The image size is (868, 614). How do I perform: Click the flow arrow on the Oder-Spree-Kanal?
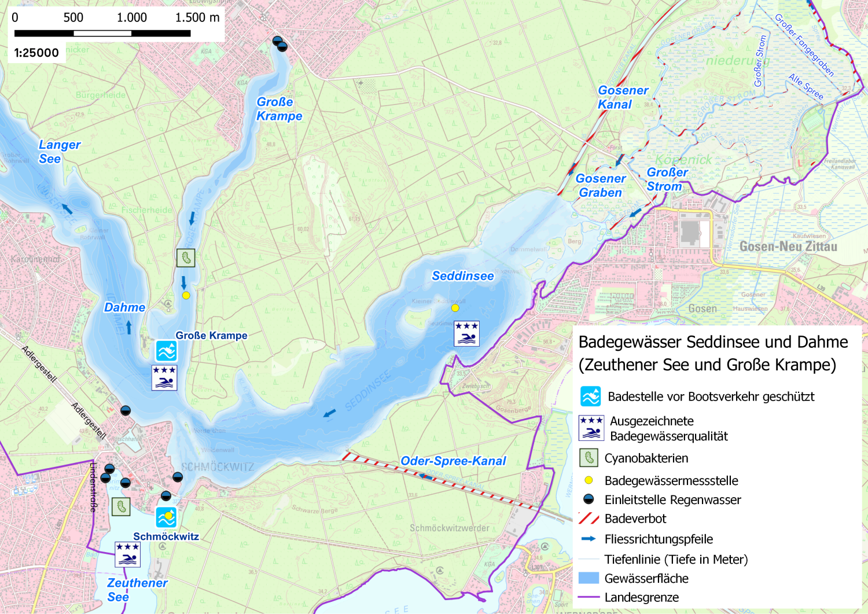tap(425, 476)
